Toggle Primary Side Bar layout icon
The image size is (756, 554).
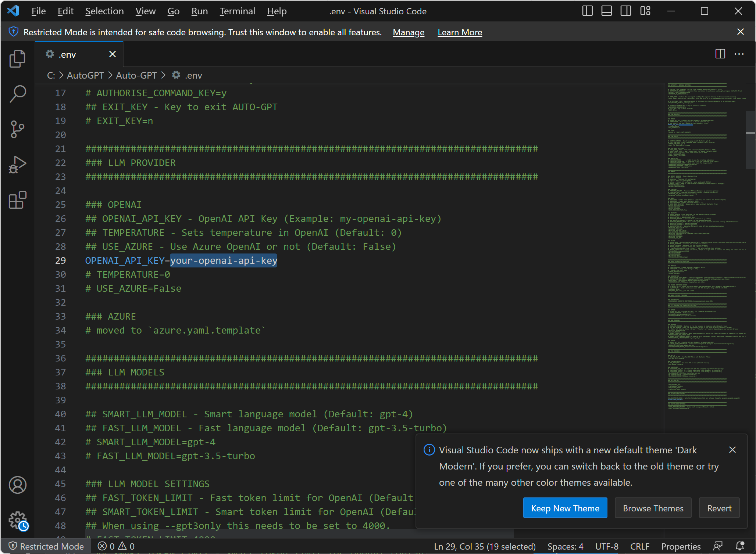tap(588, 11)
